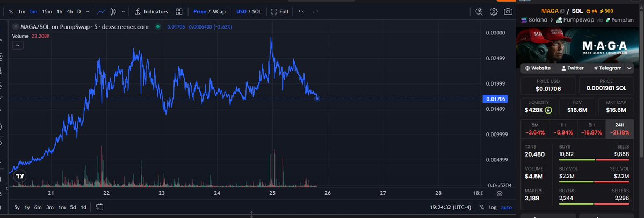Expand more social links chevron
The width and height of the screenshot is (644, 218).
(629, 68)
